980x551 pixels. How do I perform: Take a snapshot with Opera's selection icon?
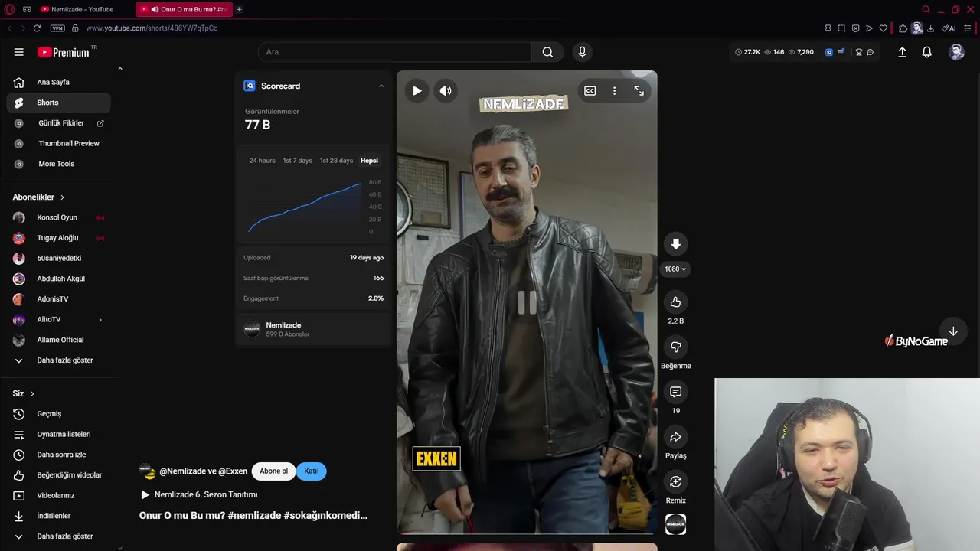[841, 28]
